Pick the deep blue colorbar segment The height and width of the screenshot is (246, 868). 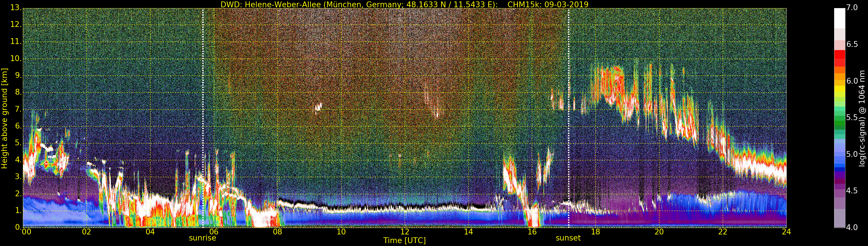click(x=839, y=170)
